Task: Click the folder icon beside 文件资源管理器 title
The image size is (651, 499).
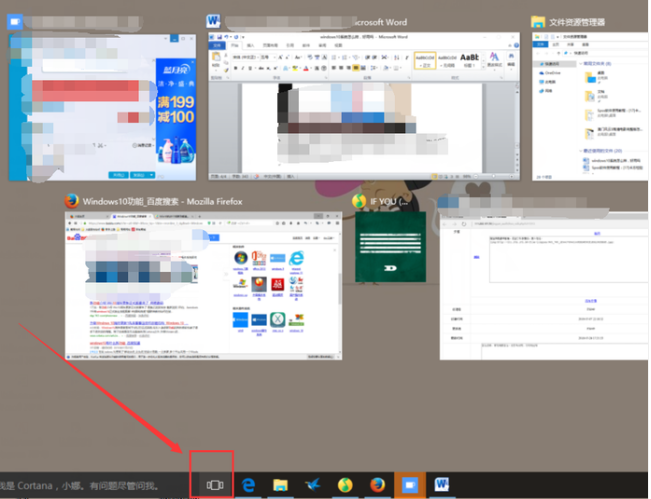Action: coord(539,21)
